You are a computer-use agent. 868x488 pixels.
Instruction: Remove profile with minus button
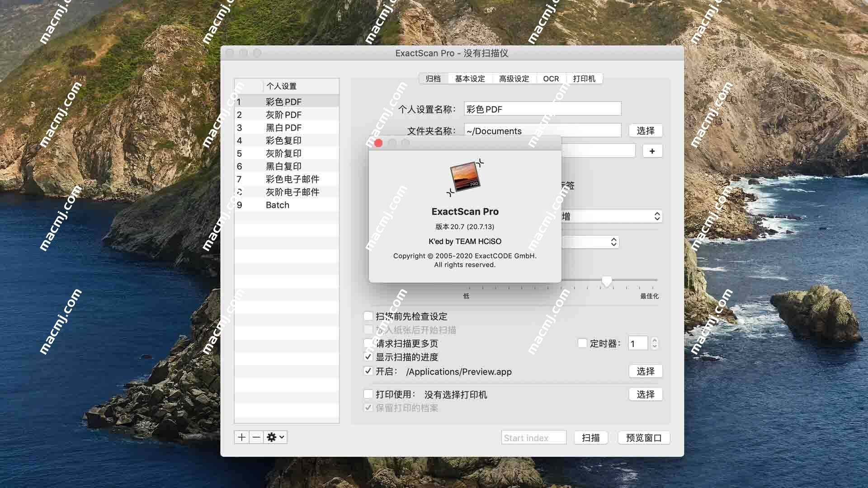click(256, 437)
